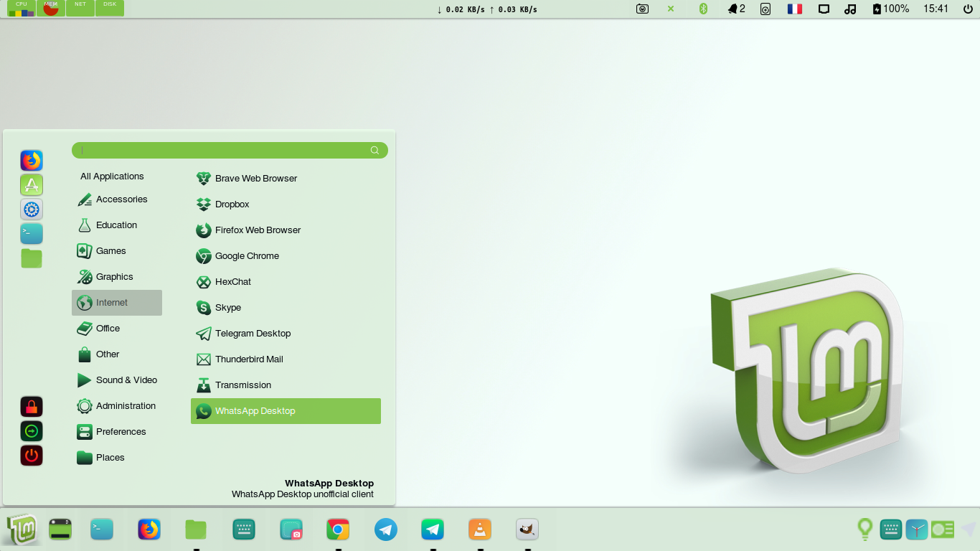Select the Office category
980x551 pixels.
[117, 329]
